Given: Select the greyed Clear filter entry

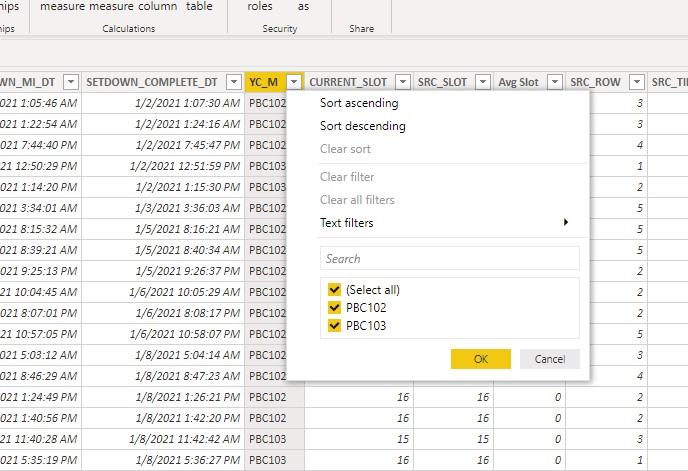Looking at the screenshot, I should (x=347, y=177).
